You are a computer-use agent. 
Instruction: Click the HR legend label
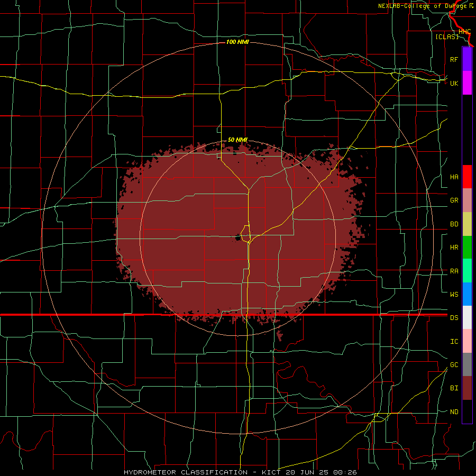(454, 248)
